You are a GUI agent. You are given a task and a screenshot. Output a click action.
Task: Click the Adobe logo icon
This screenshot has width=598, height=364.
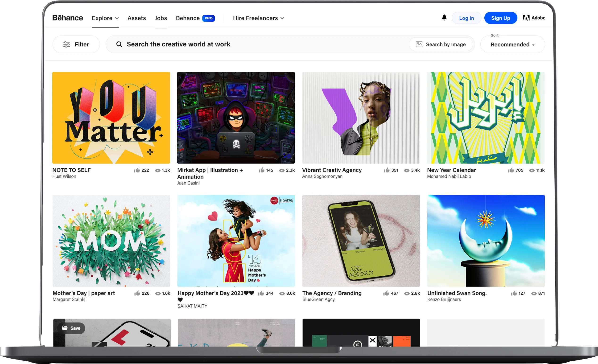[526, 18]
